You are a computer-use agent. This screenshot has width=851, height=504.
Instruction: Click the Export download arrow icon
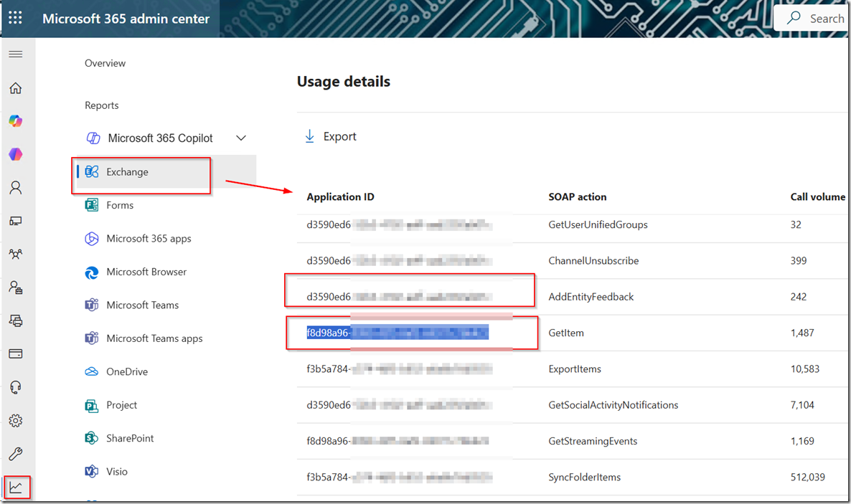[309, 136]
